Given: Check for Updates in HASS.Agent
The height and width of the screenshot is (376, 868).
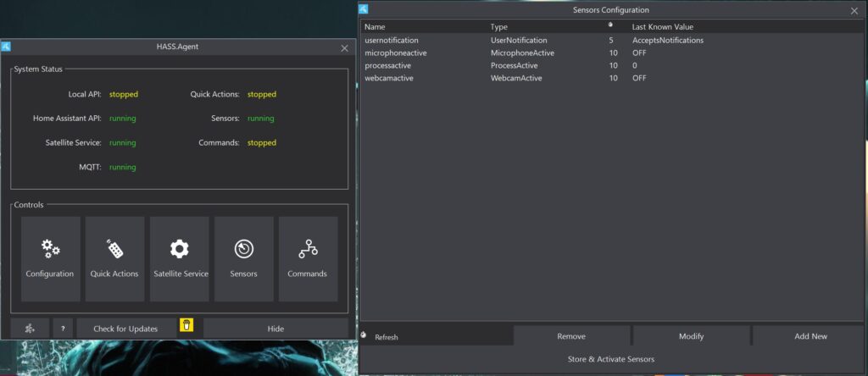Looking at the screenshot, I should pyautogui.click(x=125, y=328).
